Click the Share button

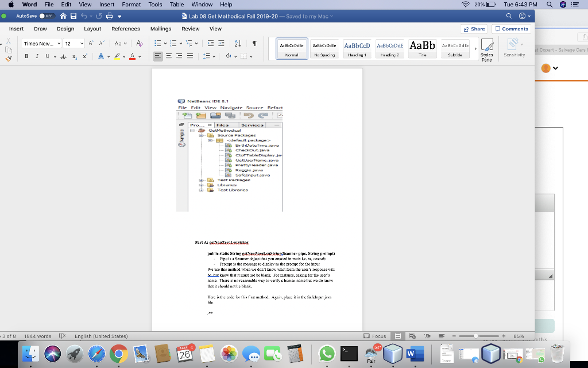(x=474, y=29)
